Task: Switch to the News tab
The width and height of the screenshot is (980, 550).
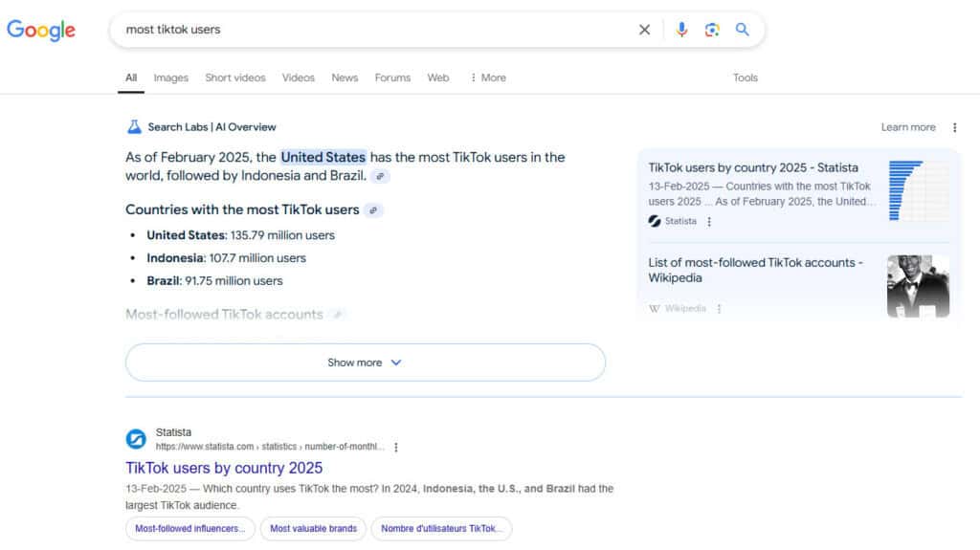Action: [345, 77]
